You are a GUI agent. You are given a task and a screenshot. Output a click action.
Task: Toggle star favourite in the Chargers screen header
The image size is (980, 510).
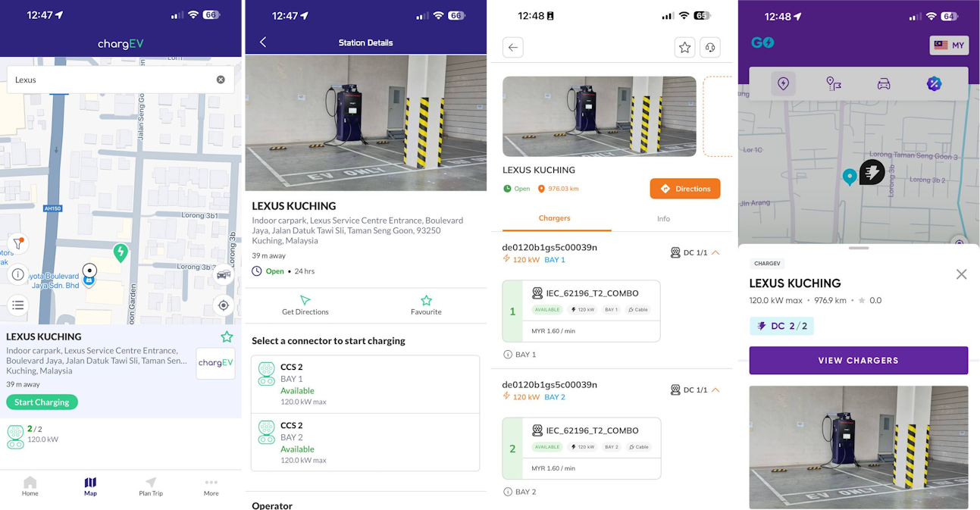684,48
